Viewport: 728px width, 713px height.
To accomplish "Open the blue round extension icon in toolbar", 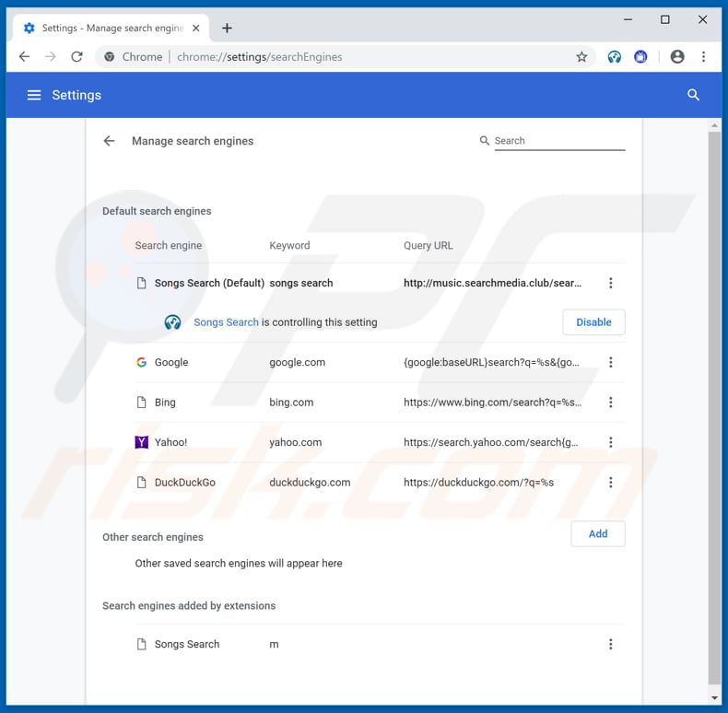I will pyautogui.click(x=640, y=56).
